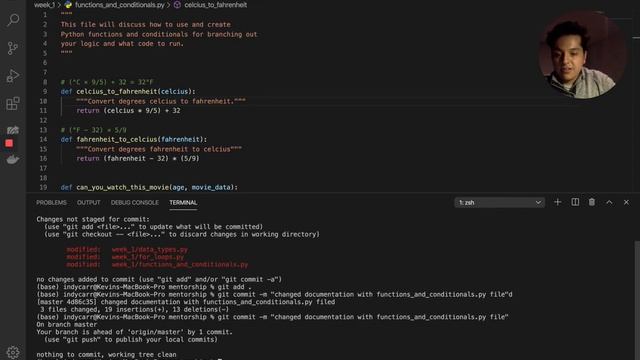Click 'def can_you_watch_this_movie' line
The height and width of the screenshot is (360, 640).
[149, 187]
